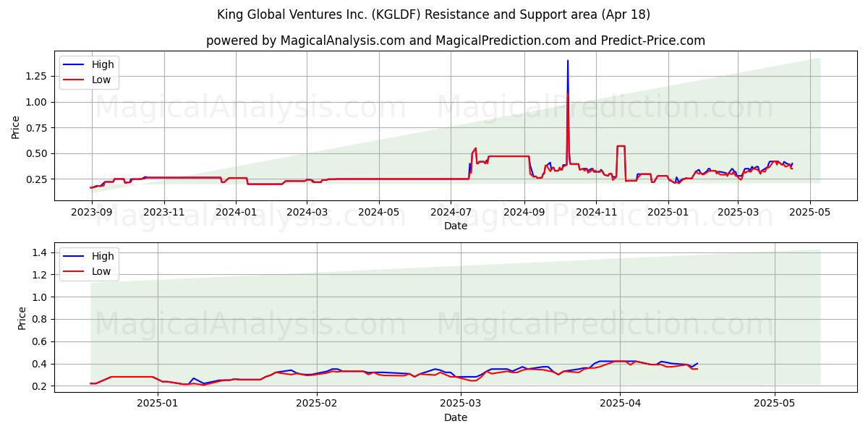This screenshot has height=434, width=868.
Task: Click the '2024-01' tick on the top x-axis
Action: click(x=237, y=212)
